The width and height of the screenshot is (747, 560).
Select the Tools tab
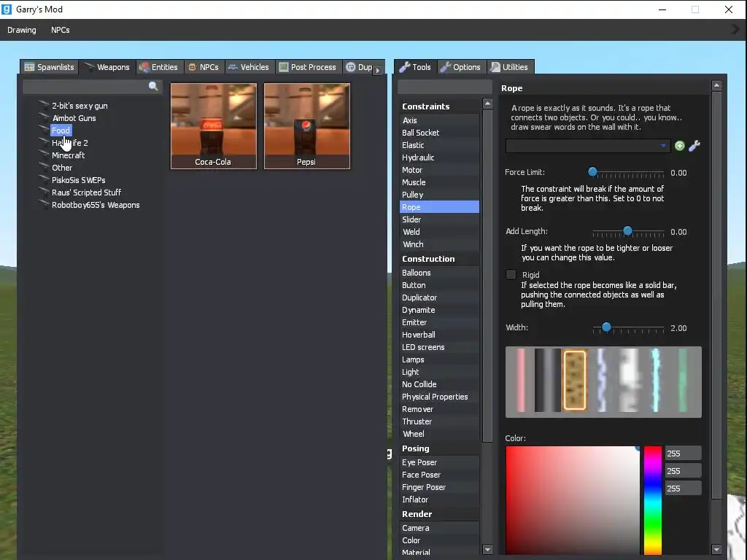click(415, 67)
